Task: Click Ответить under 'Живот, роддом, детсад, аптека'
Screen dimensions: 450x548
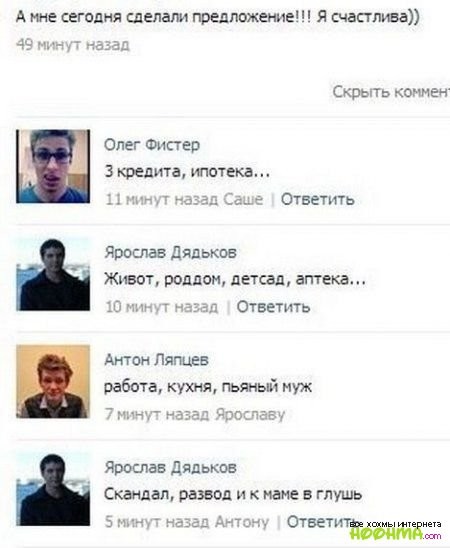Action: pos(273,307)
